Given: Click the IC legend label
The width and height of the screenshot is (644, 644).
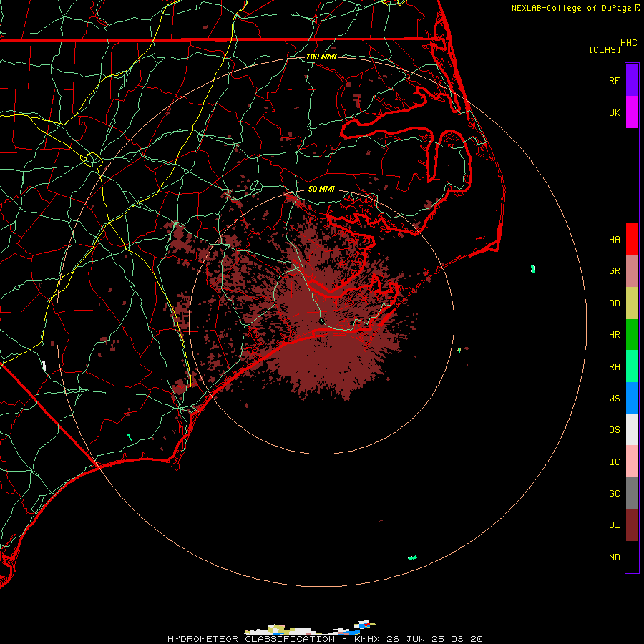Looking at the screenshot, I should pos(614,462).
